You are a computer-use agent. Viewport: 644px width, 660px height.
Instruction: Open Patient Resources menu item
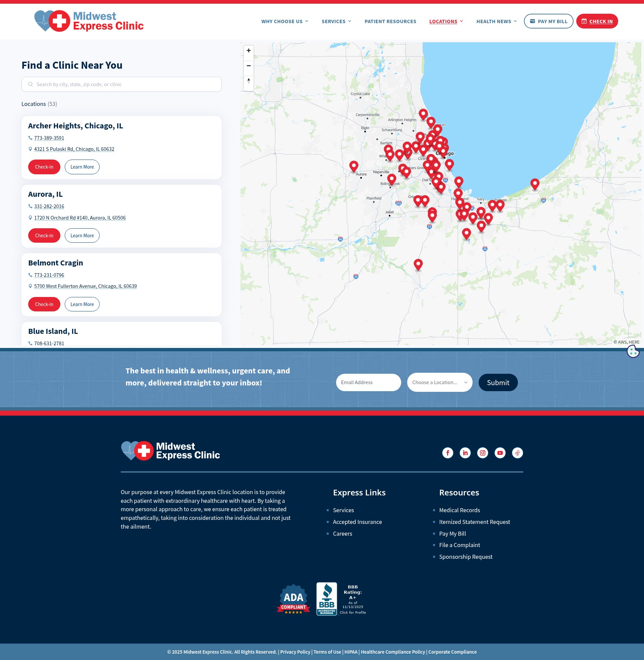[390, 21]
